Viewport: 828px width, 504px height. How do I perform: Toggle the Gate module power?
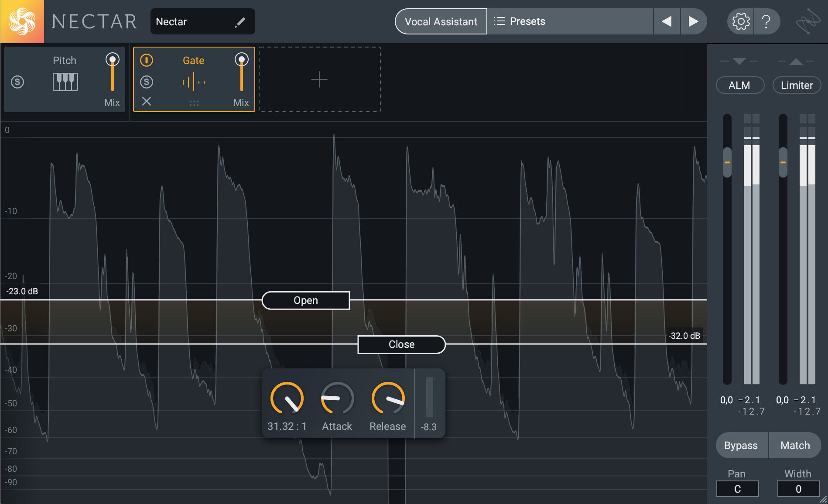(147, 60)
